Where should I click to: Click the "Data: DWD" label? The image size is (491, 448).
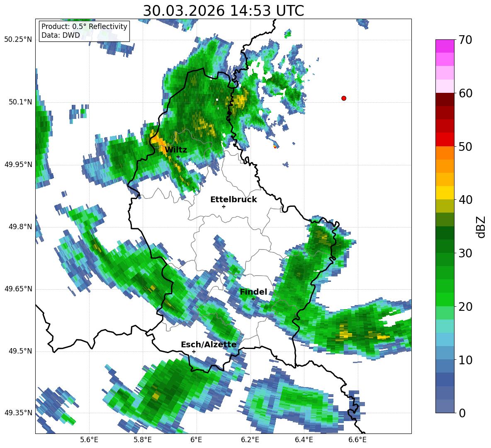tap(61, 35)
